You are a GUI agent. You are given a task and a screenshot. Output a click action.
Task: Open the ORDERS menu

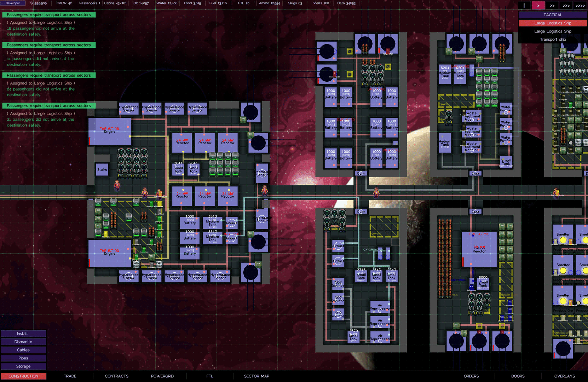tap(471, 376)
